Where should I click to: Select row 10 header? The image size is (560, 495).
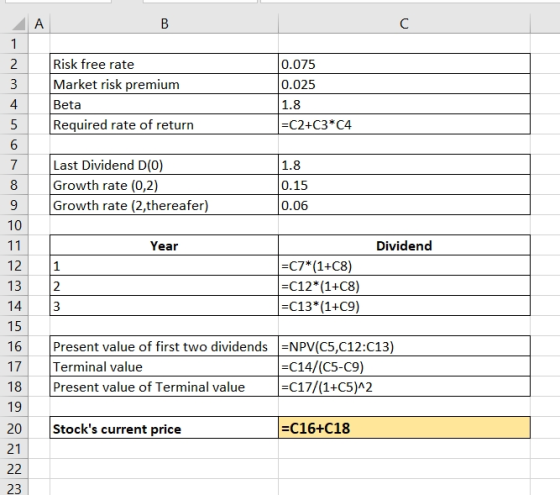tap(14, 225)
